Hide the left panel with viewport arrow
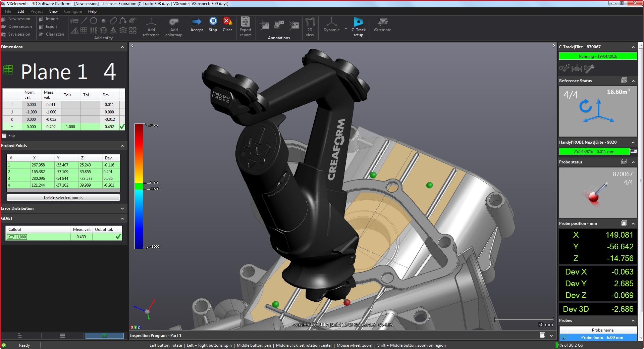Viewport: 644px width, 349px height. pyautogui.click(x=132, y=46)
